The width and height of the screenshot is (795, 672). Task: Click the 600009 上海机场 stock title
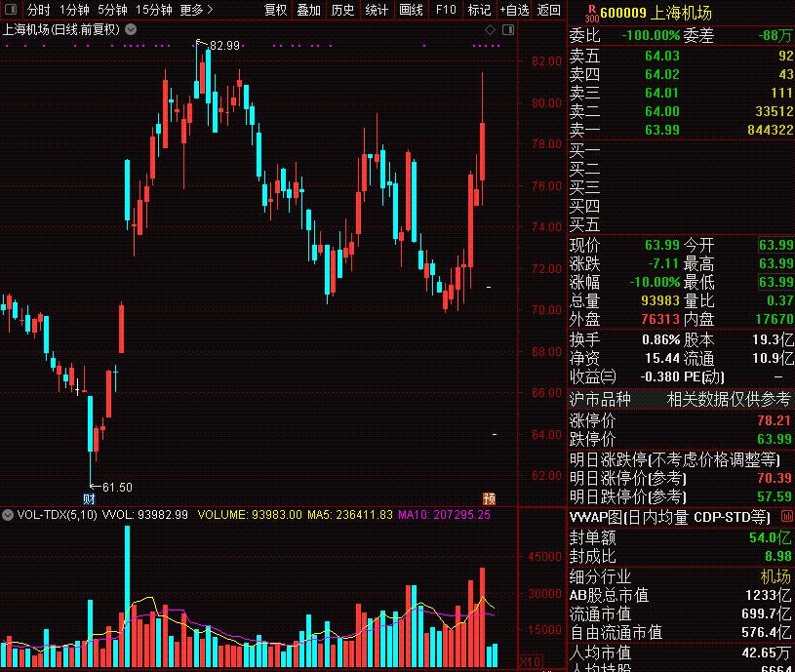(x=656, y=13)
